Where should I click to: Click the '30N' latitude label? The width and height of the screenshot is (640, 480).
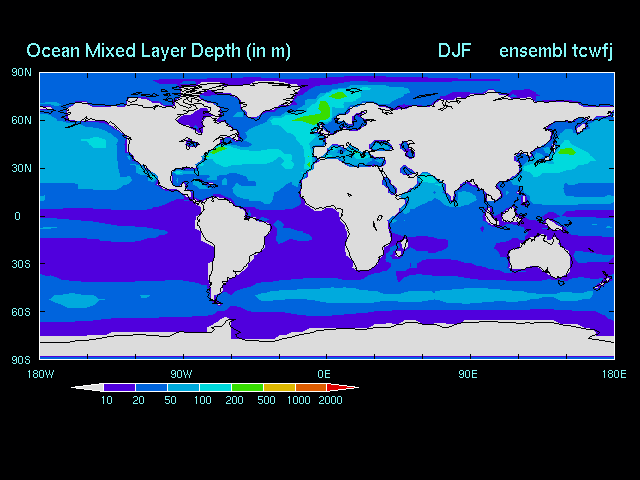point(21,168)
